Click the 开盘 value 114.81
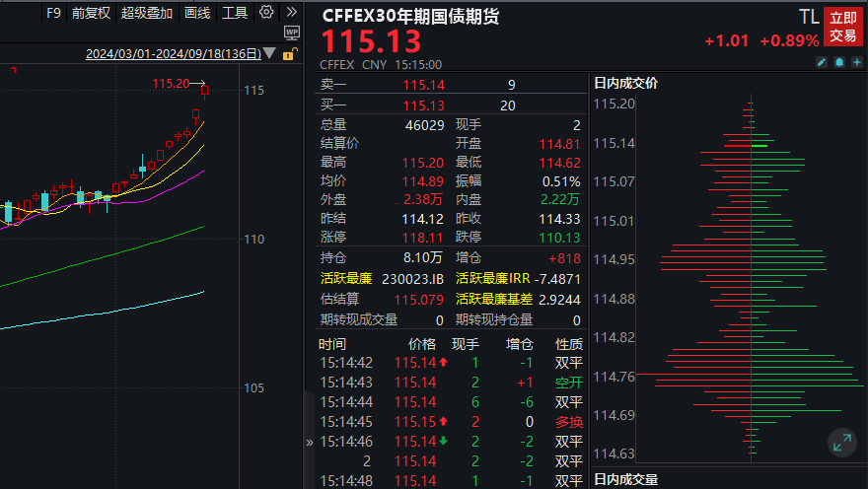 (559, 144)
